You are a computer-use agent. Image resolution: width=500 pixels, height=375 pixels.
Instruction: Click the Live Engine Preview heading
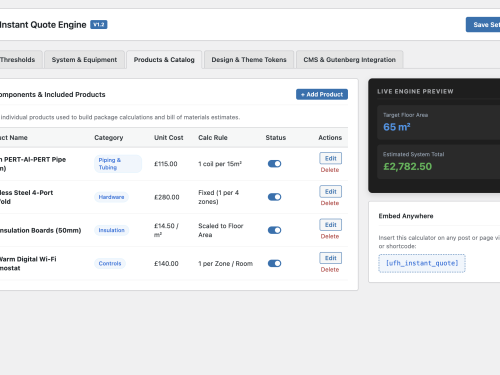(x=415, y=91)
